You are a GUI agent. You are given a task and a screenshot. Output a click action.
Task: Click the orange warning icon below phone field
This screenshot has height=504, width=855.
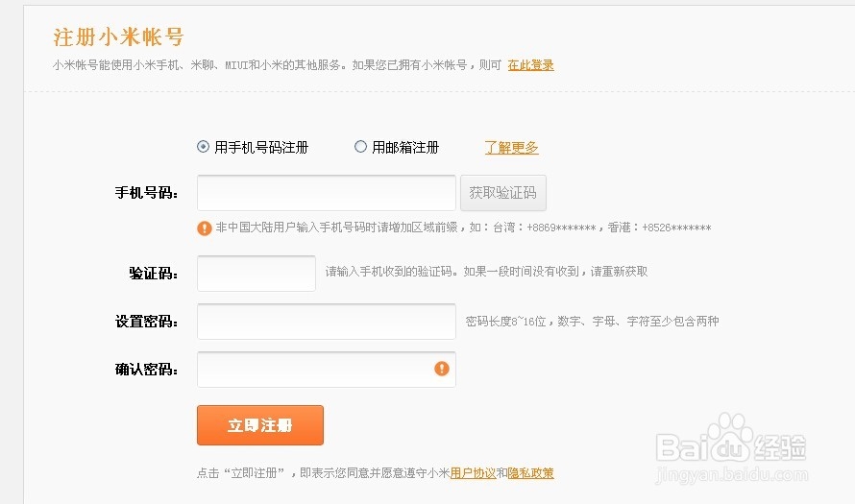(x=205, y=228)
